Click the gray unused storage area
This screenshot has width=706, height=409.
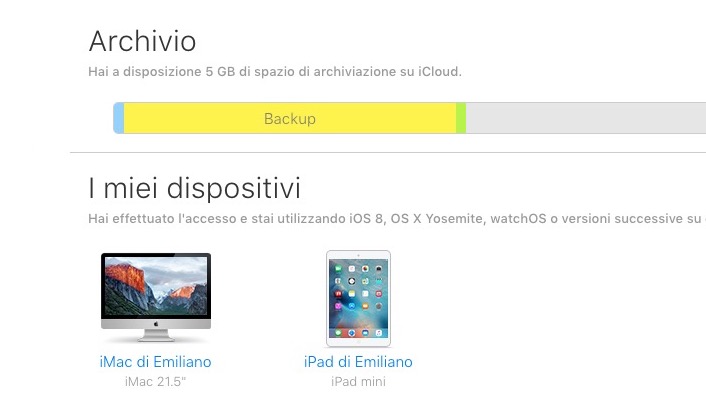pyautogui.click(x=584, y=118)
